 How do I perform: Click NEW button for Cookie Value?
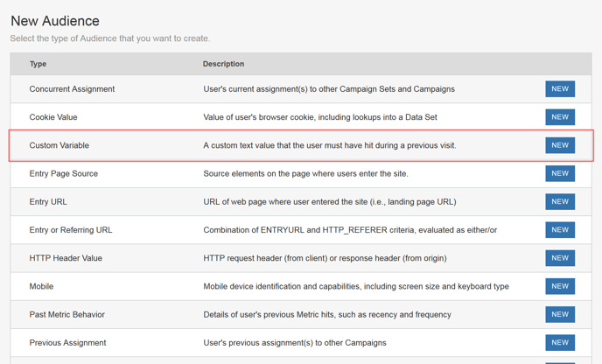point(560,117)
